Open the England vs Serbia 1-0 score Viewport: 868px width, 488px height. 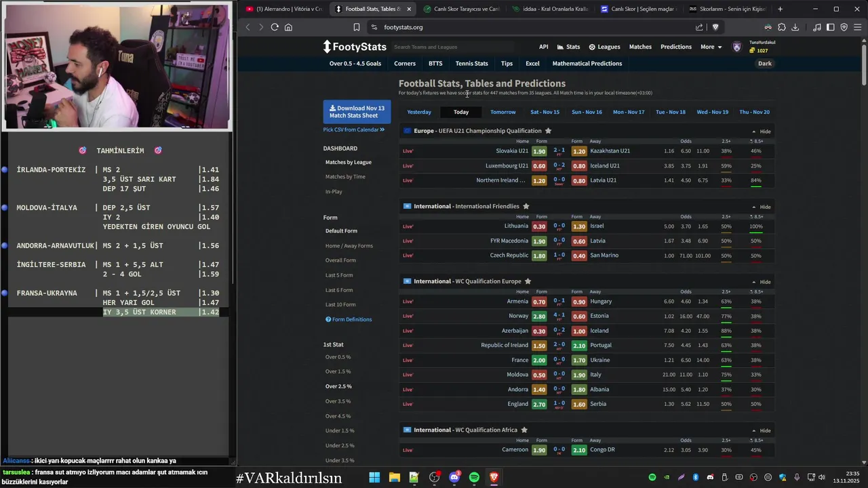559,404
